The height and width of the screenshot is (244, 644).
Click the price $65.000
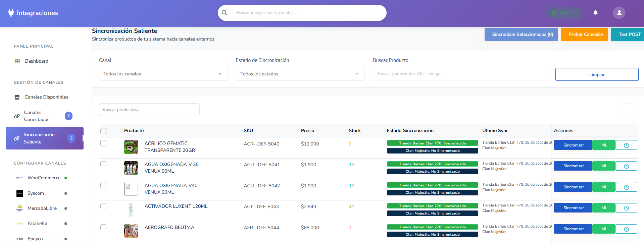click(310, 228)
